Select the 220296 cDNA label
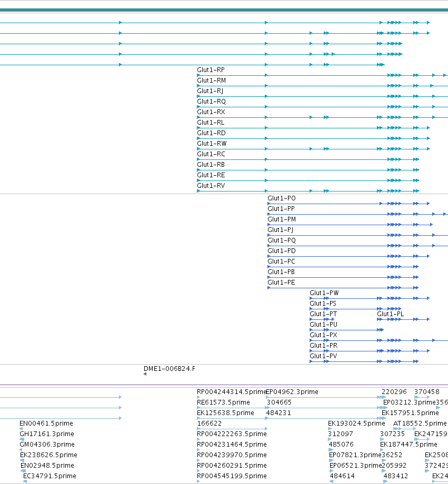The image size is (448, 484). click(394, 392)
